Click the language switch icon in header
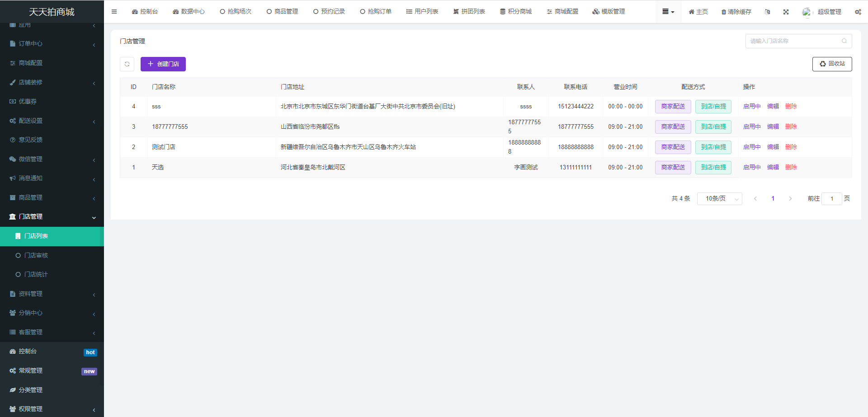 (x=767, y=12)
